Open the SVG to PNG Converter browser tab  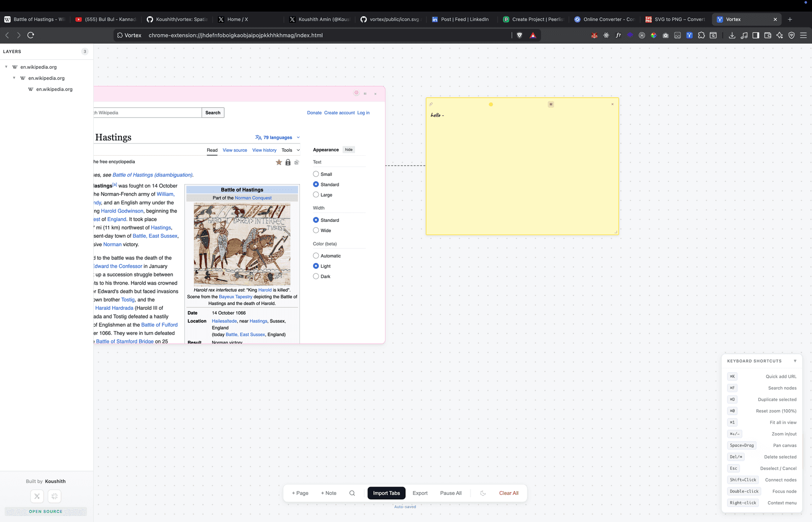pos(675,19)
